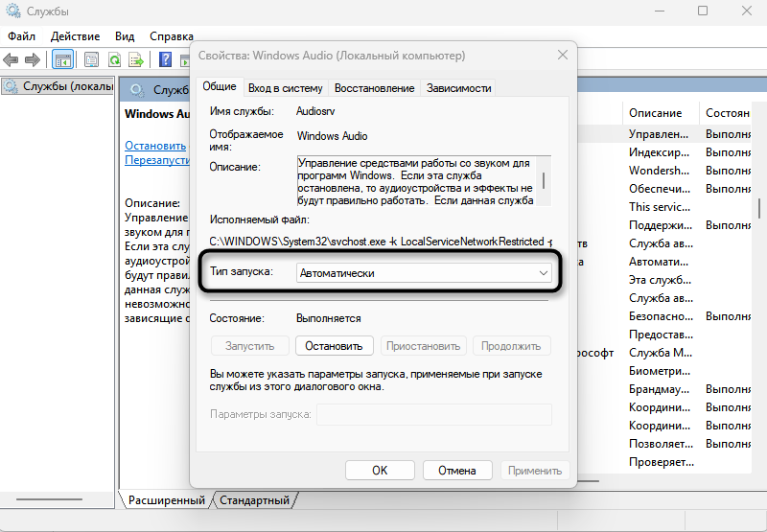This screenshot has height=532, width=767.
Task: Close the Windows Audio properties dialog
Action: coord(563,55)
